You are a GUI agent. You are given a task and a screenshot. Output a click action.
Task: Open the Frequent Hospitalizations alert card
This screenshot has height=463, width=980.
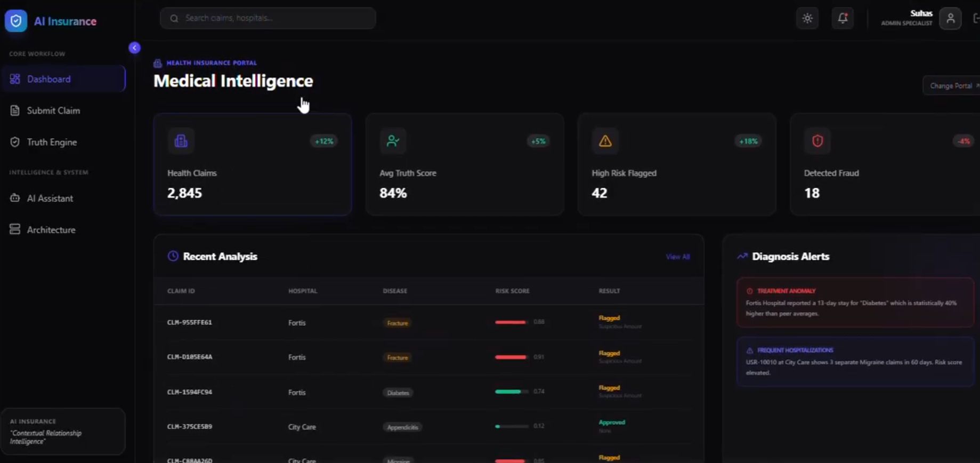[855, 362]
